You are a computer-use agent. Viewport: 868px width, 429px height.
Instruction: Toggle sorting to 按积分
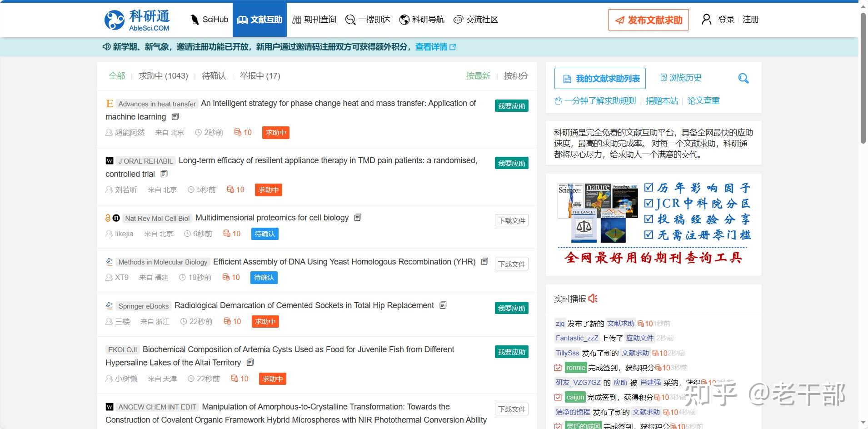[x=516, y=76]
